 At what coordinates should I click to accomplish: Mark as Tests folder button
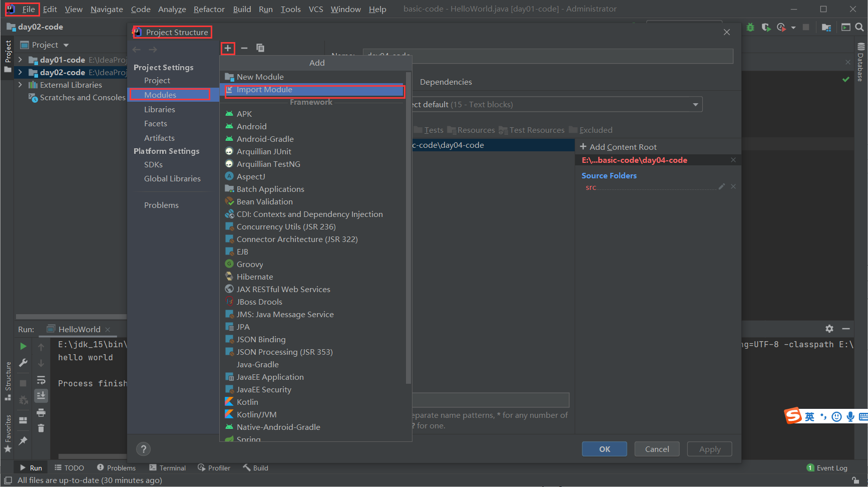[x=429, y=130]
